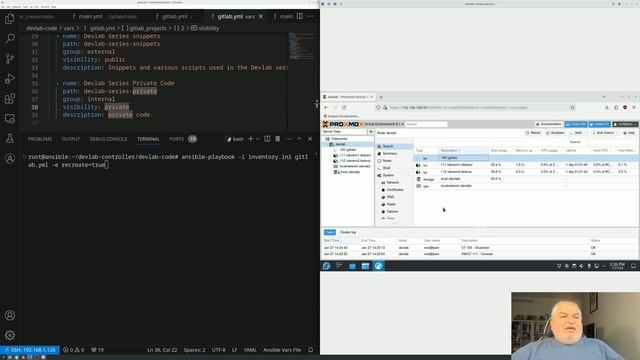Select the Terminal panel tab
The image size is (640, 360).
[x=148, y=139]
